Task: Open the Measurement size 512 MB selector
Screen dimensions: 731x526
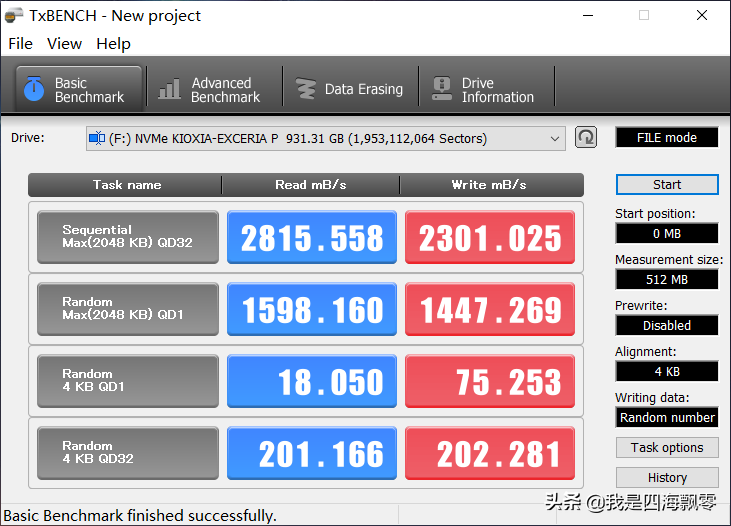Action: point(667,279)
